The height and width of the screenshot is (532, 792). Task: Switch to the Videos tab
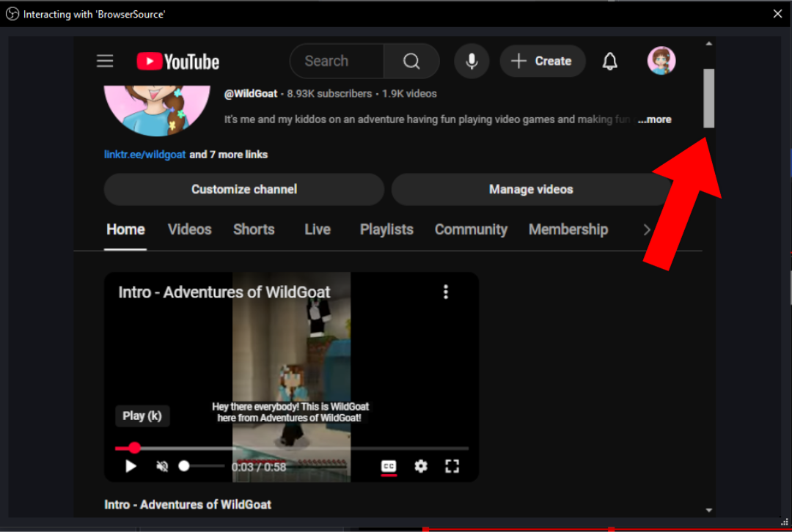[x=189, y=229]
